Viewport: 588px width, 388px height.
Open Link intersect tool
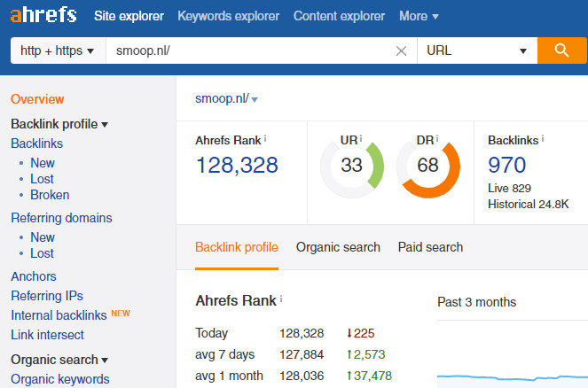(47, 335)
